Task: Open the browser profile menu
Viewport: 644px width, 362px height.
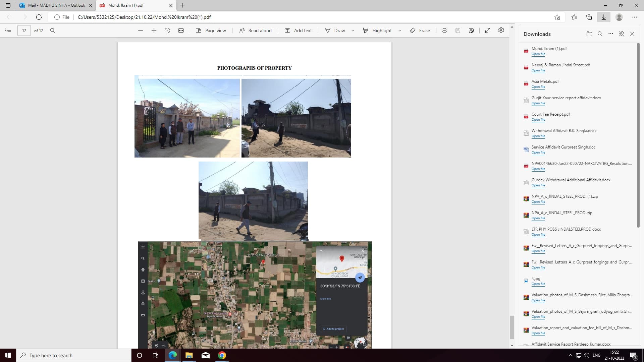Action: (x=619, y=17)
